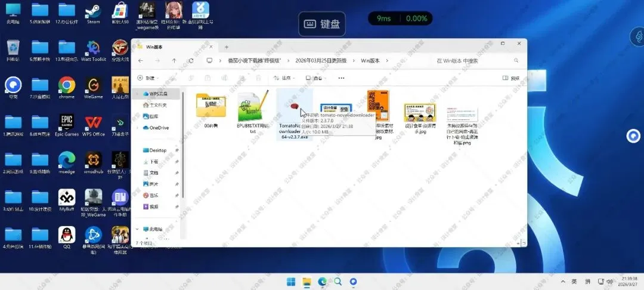644x290 pixels.
Task: Select the desktop folder starting with 13.
Action: [x=67, y=50]
